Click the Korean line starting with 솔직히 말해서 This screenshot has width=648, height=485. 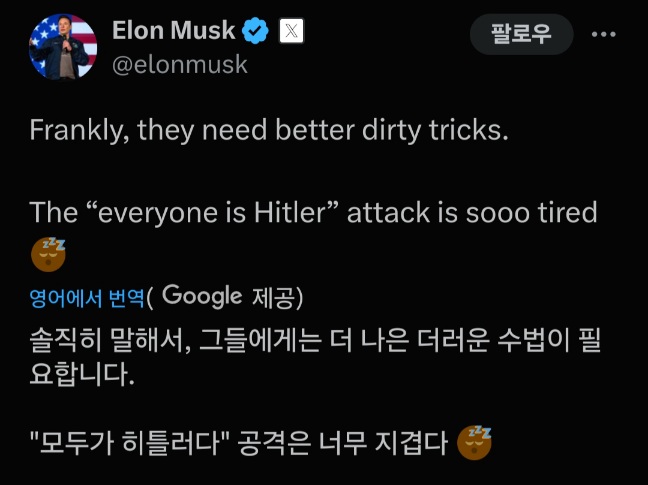click(x=310, y=338)
